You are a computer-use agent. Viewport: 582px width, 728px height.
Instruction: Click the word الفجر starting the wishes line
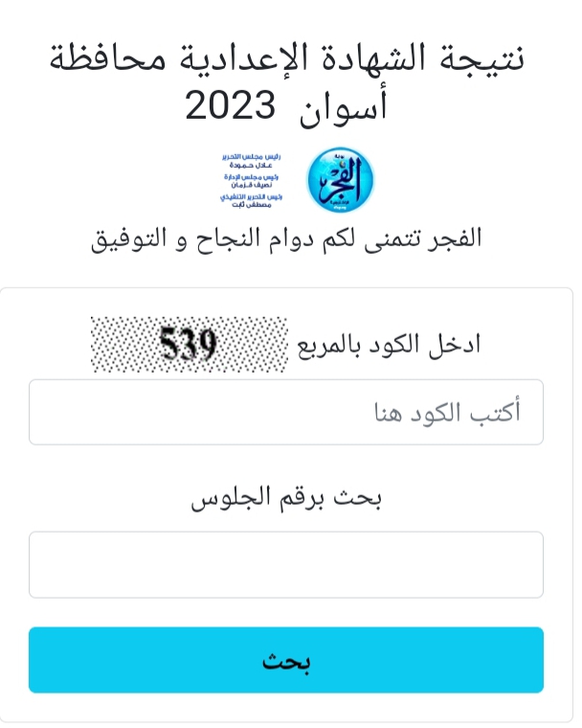[x=453, y=239]
